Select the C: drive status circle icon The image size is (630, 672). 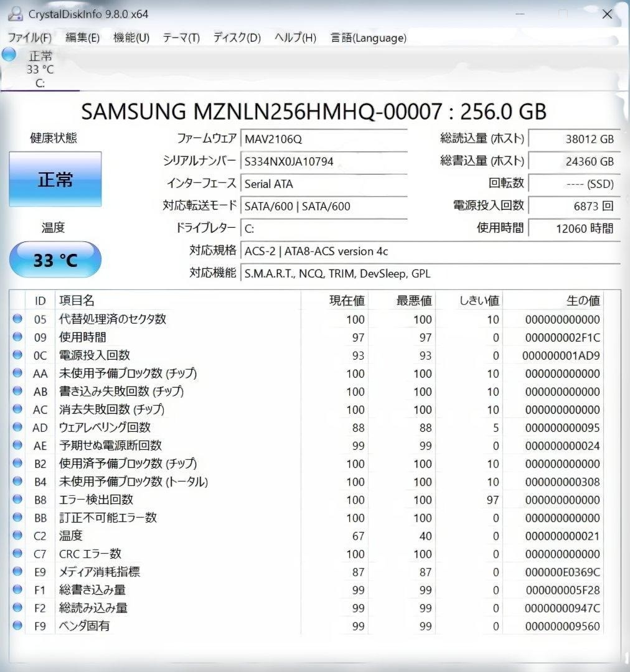click(9, 54)
